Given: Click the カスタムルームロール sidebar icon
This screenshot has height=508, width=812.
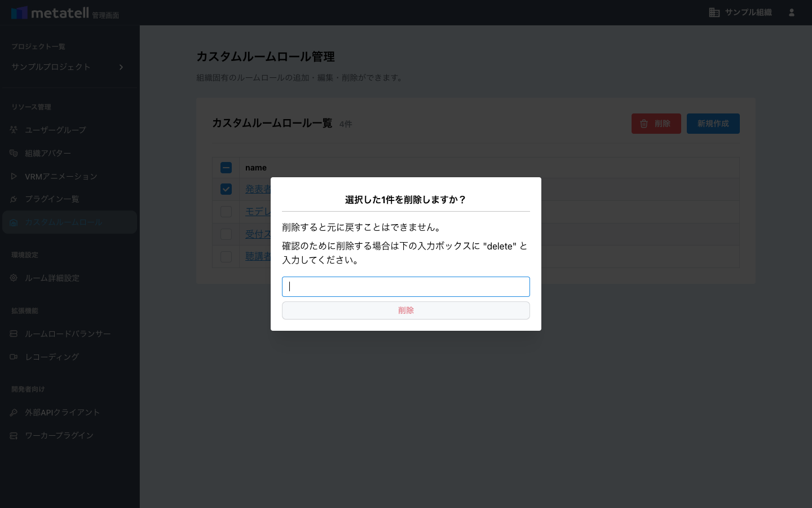Looking at the screenshot, I should tap(14, 222).
